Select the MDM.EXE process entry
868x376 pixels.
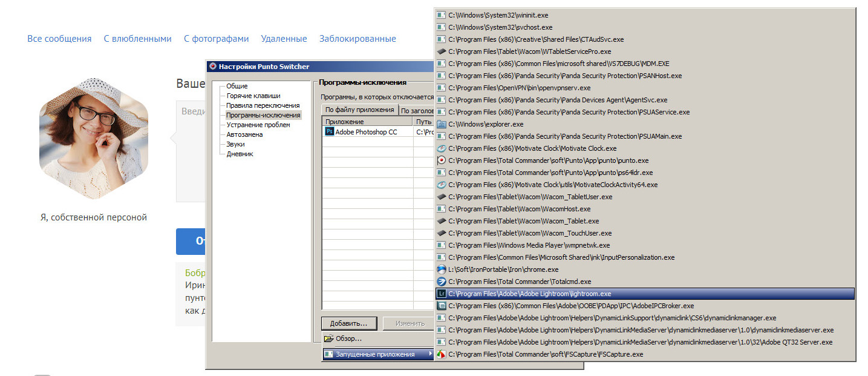click(x=645, y=64)
